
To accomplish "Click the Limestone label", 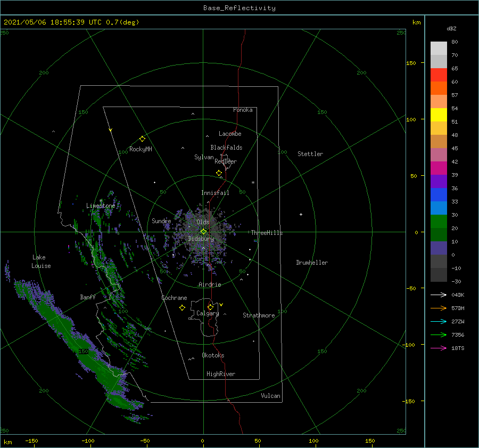I will 101,206.
